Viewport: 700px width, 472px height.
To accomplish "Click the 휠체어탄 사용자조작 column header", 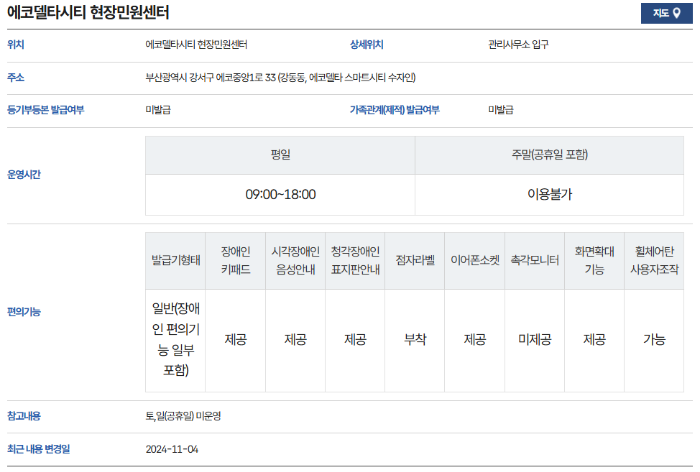I will 654,260.
